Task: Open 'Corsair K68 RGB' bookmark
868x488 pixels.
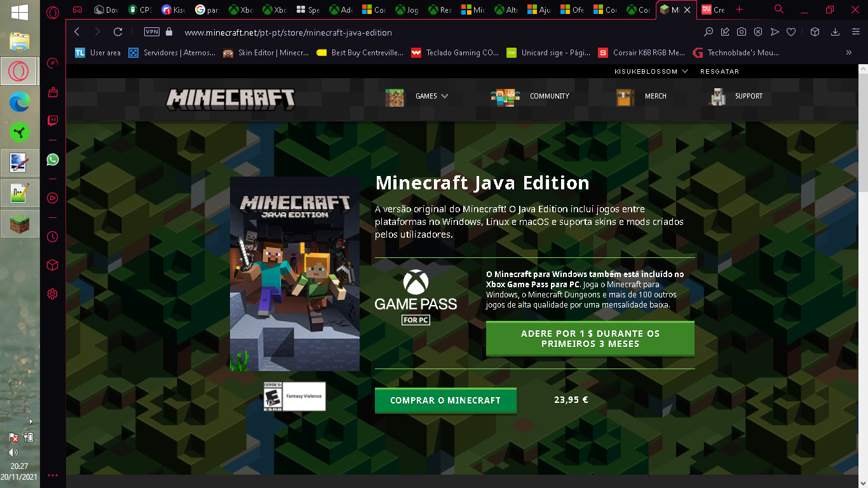Action: [x=642, y=53]
